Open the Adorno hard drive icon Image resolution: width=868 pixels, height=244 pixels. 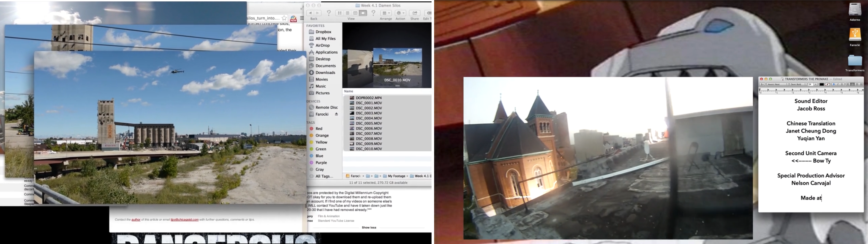click(854, 10)
